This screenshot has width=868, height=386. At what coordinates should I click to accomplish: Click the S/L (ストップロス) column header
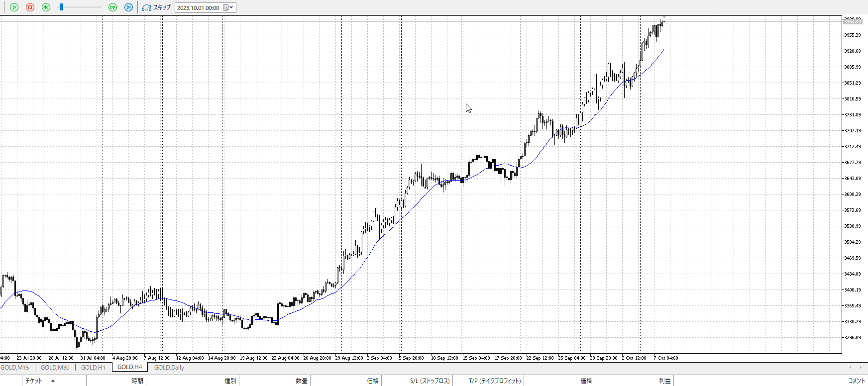[x=430, y=381]
